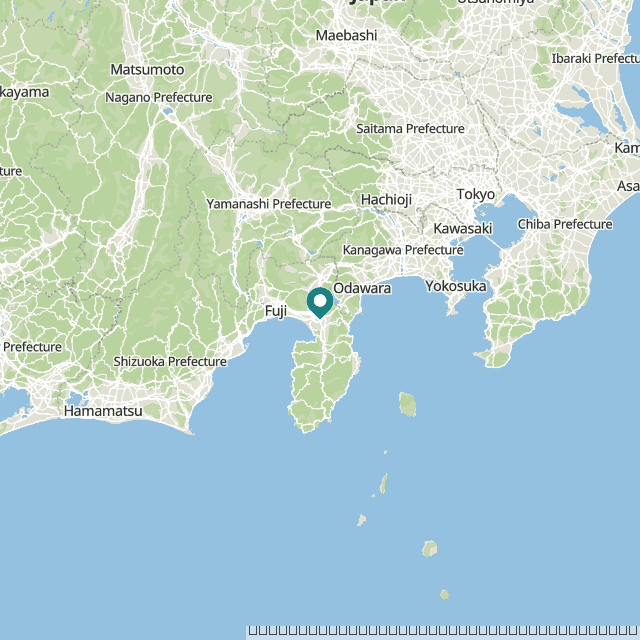The image size is (640, 640).
Task: Select the Hamamatsu city label
Action: pos(103,411)
